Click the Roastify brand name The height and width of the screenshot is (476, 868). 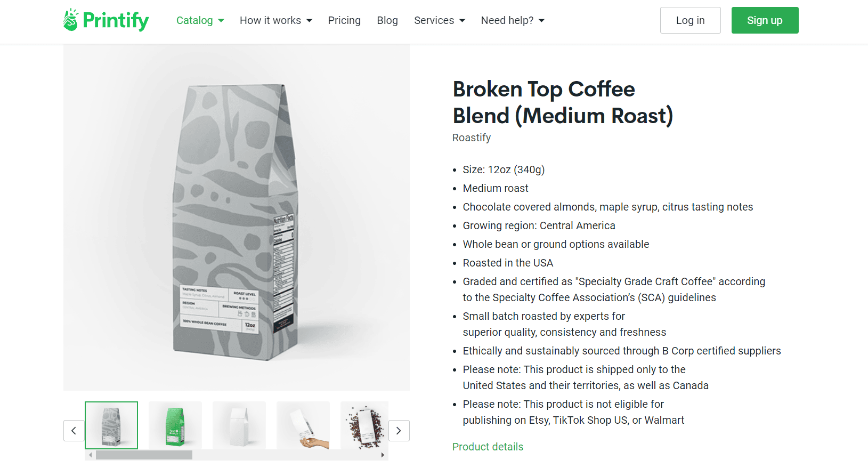[x=471, y=138]
